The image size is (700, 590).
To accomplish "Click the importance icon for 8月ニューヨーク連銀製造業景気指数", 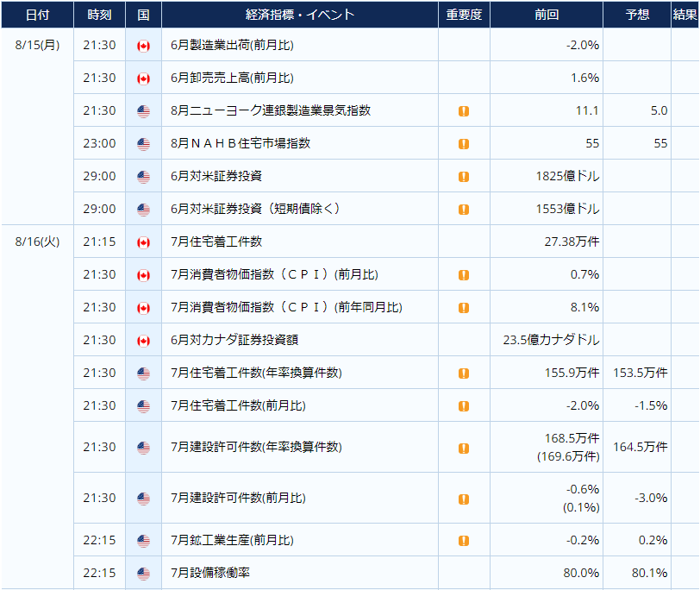I will pos(464,111).
